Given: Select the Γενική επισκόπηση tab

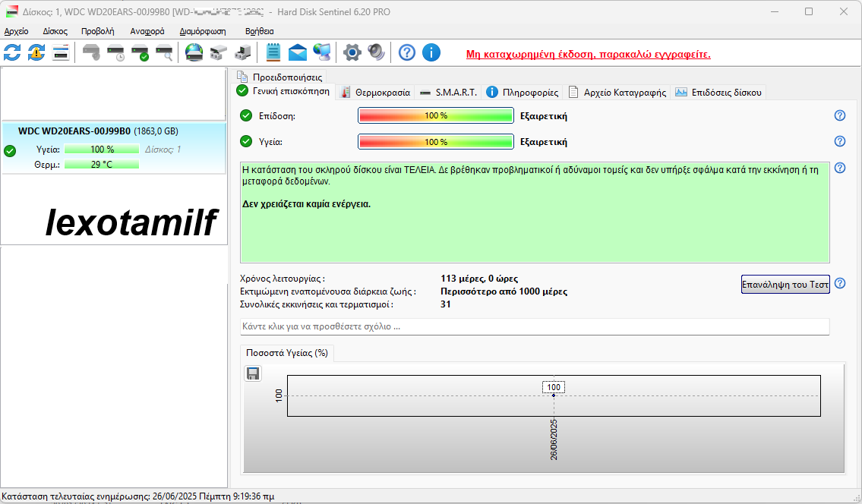Looking at the screenshot, I should coord(284,91).
